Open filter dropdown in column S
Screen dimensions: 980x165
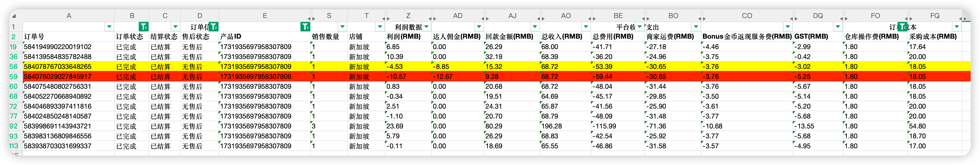342,27
